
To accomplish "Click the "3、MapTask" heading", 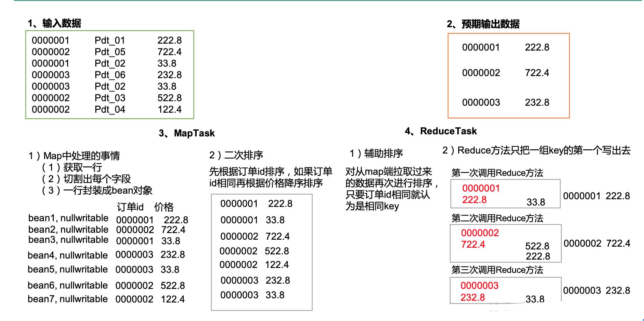I will [x=187, y=133].
